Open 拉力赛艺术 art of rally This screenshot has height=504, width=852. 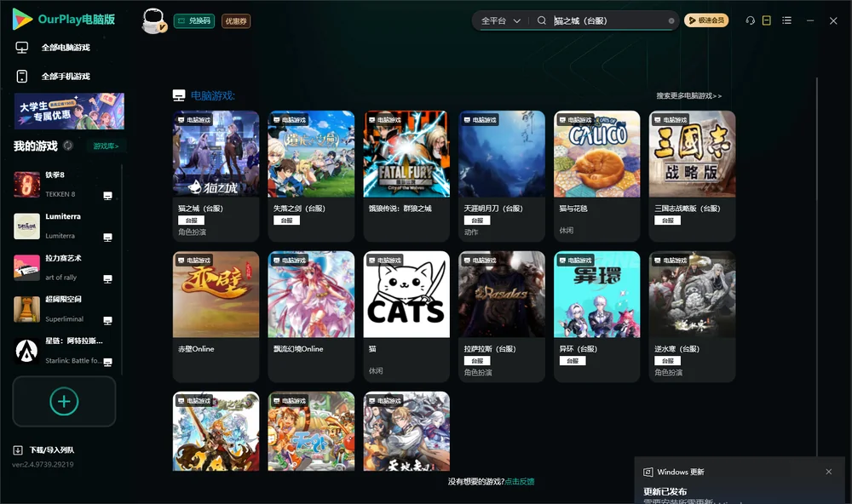63,267
